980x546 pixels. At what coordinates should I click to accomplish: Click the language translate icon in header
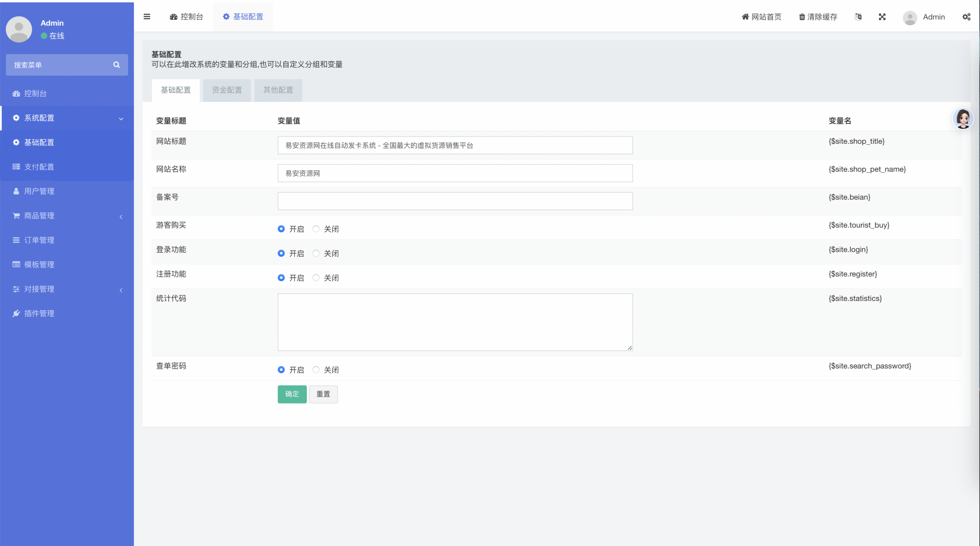click(858, 16)
